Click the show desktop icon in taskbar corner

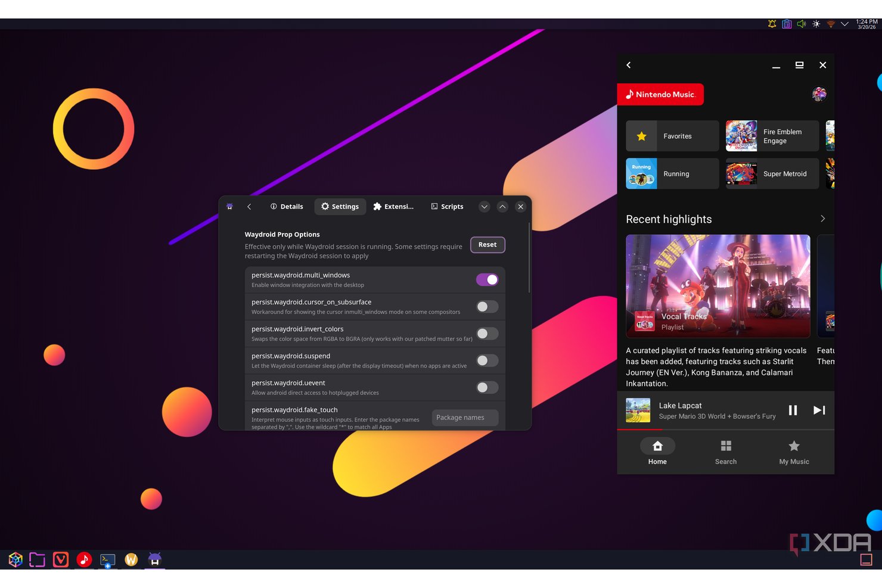point(867,559)
